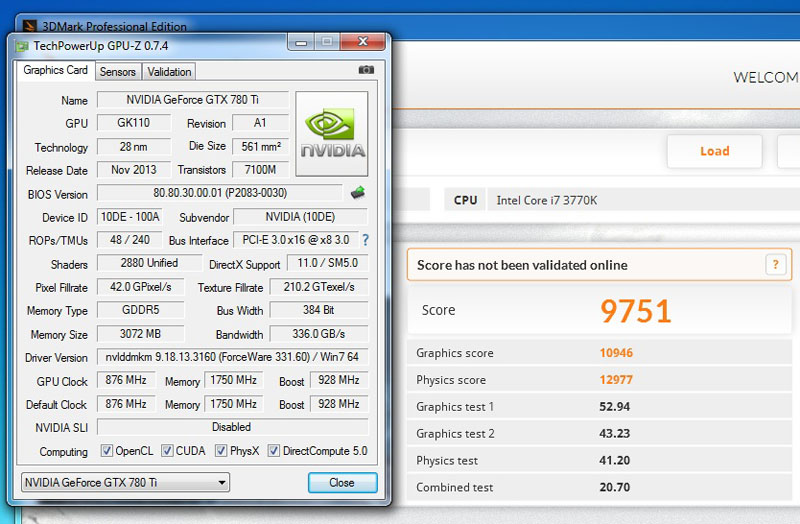Click the NVIDIA logo in GPU-Z

[332, 134]
